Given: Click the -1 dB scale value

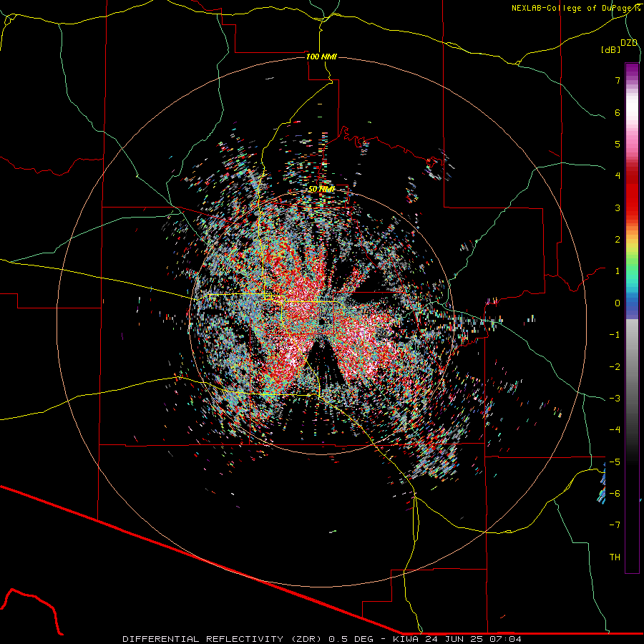Looking at the screenshot, I should [x=615, y=335].
